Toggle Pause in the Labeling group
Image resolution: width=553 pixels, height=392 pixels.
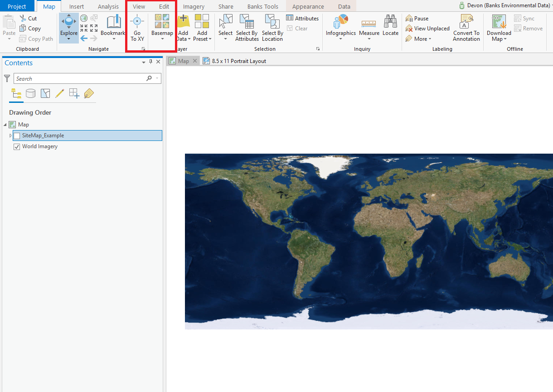[x=417, y=18]
